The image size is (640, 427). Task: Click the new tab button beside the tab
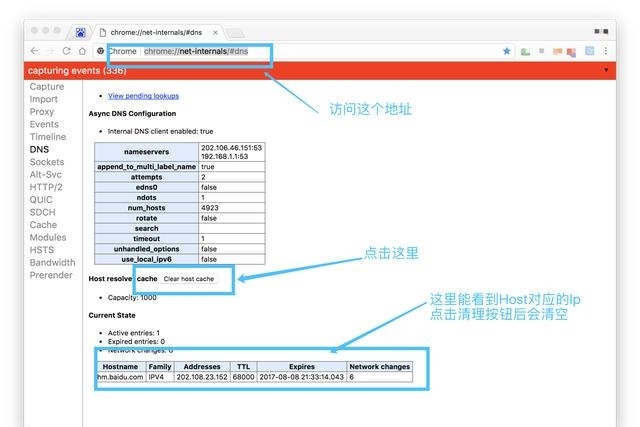pyautogui.click(x=235, y=32)
